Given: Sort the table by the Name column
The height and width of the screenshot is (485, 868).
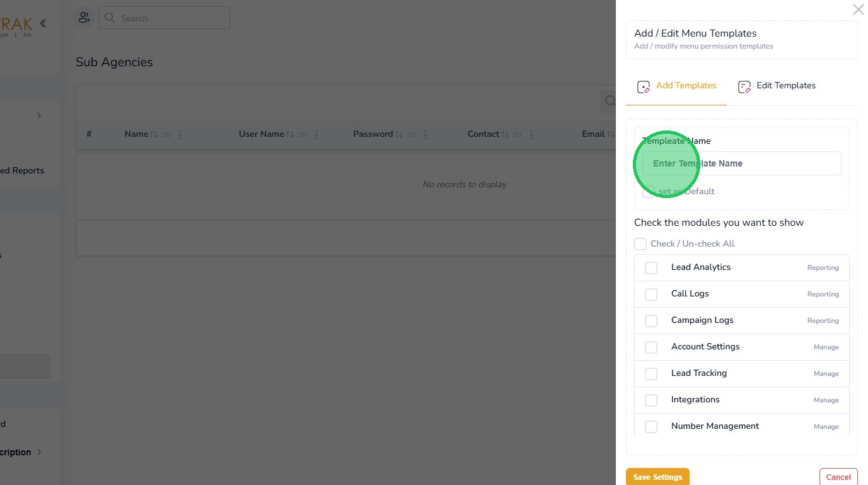Looking at the screenshot, I should [x=154, y=134].
